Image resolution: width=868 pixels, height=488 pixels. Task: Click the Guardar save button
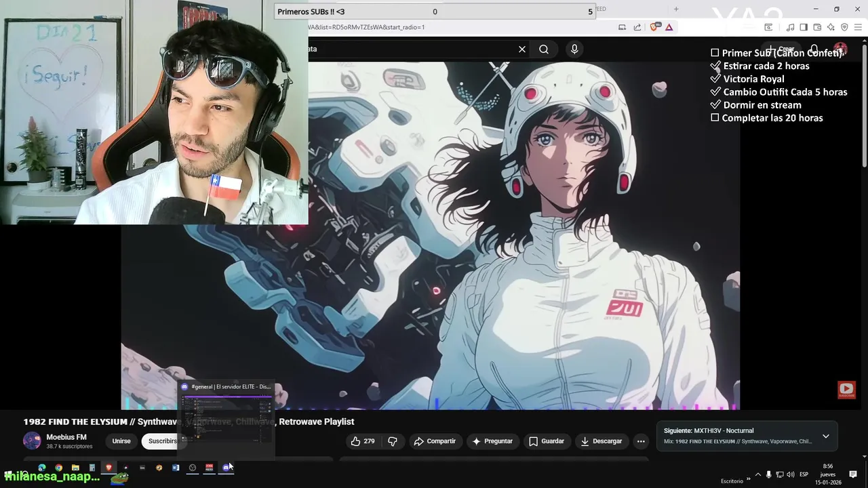[x=547, y=441]
